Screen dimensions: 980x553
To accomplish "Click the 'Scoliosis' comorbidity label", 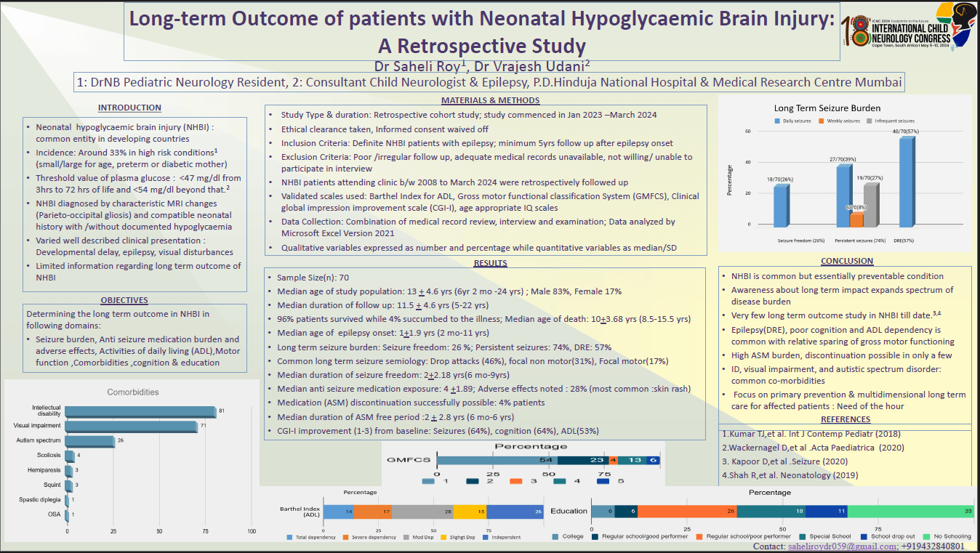I will click(49, 455).
